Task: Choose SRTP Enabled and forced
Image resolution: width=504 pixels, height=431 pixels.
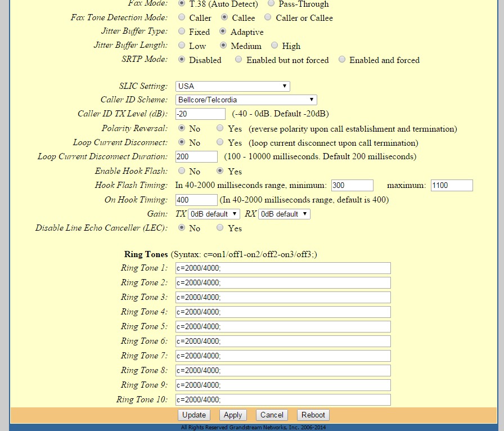Action: [x=342, y=60]
